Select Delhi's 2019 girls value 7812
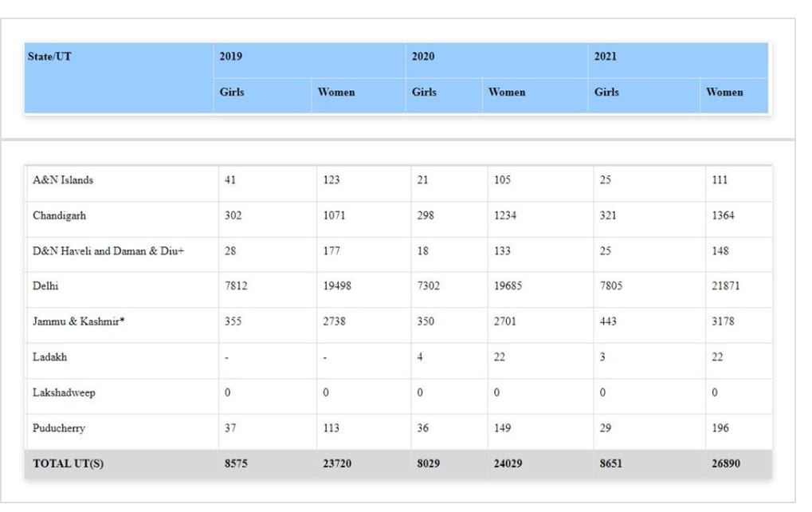Viewport: 812px width, 512px height. click(x=236, y=286)
